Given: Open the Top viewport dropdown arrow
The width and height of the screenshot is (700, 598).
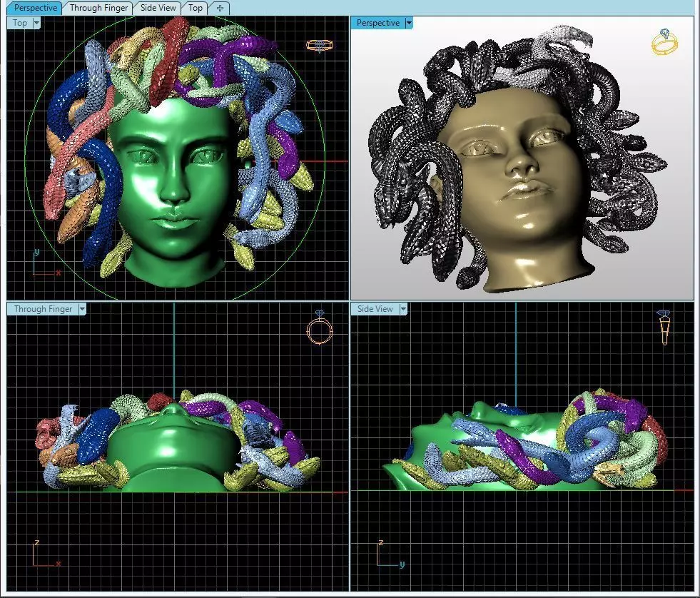Looking at the screenshot, I should click(x=36, y=23).
